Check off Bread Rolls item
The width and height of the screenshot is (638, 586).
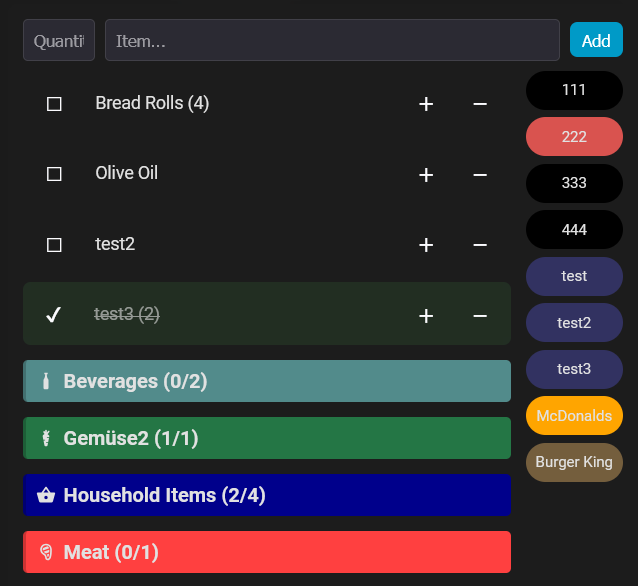coord(55,104)
